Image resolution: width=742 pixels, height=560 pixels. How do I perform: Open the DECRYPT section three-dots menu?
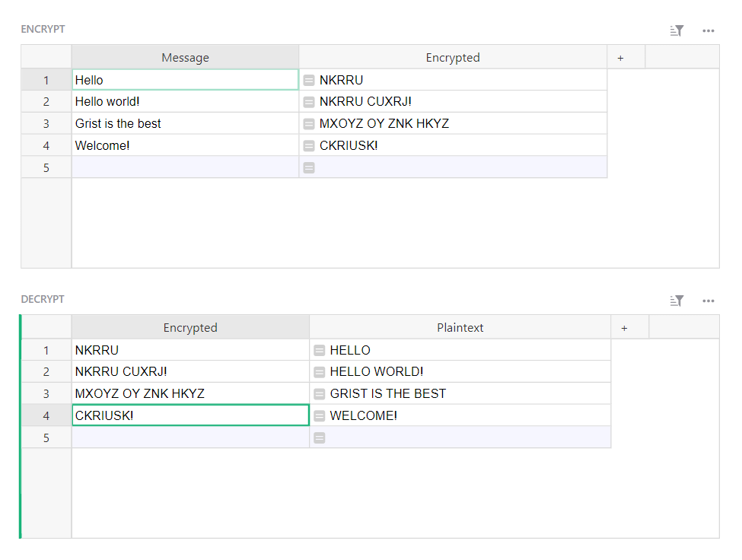pyautogui.click(x=709, y=301)
